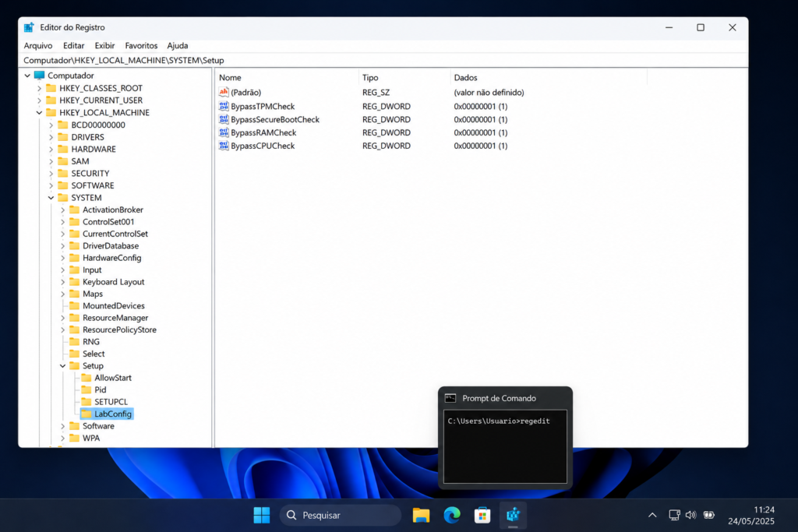The image size is (798, 532).
Task: Select the ResourcePolicyStore key
Action: point(119,329)
